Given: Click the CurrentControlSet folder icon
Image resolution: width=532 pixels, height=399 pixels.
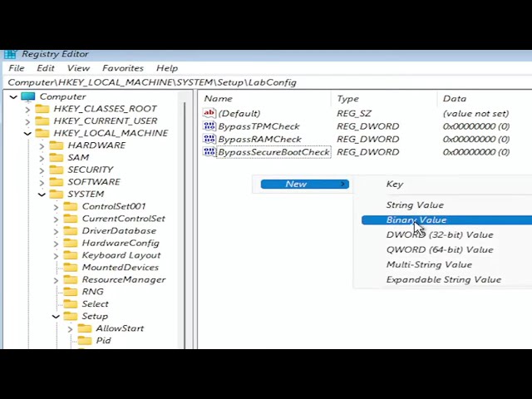Looking at the screenshot, I should point(71,219).
